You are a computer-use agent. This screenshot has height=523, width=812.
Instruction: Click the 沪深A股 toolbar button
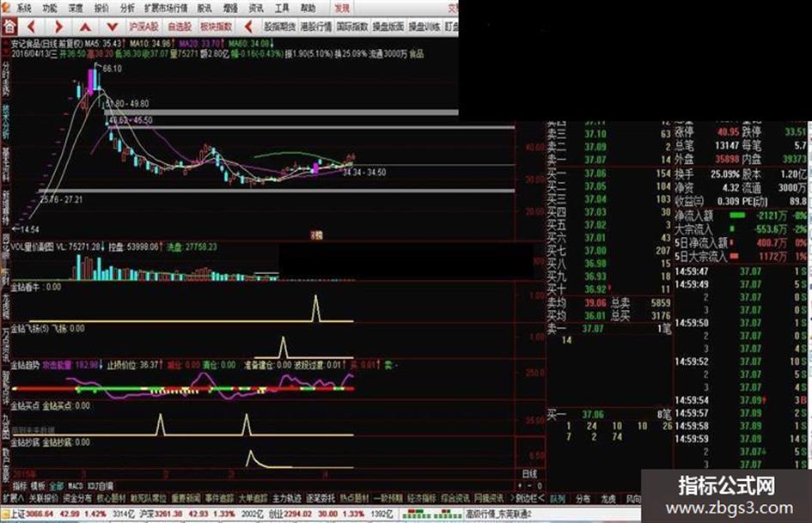144,27
